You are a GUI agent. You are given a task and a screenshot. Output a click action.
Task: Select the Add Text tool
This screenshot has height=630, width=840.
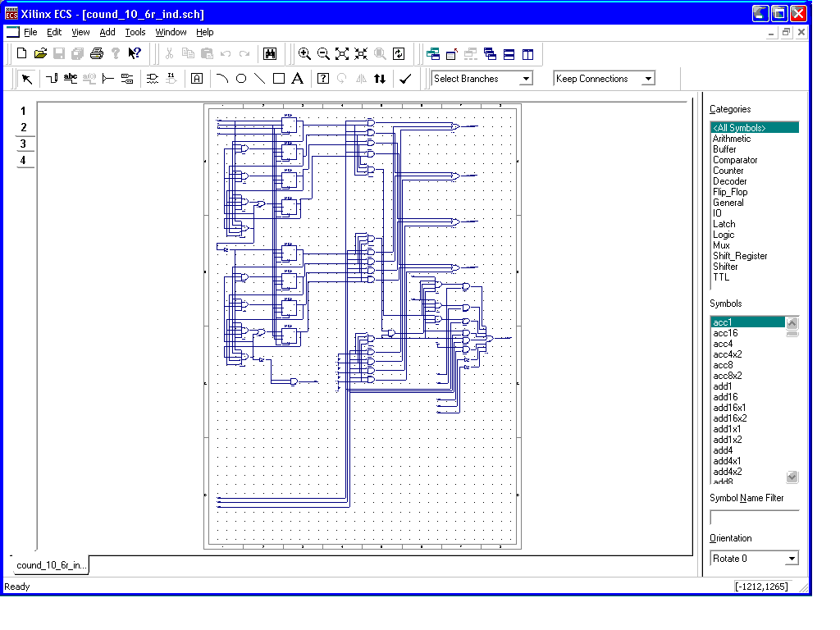[297, 79]
